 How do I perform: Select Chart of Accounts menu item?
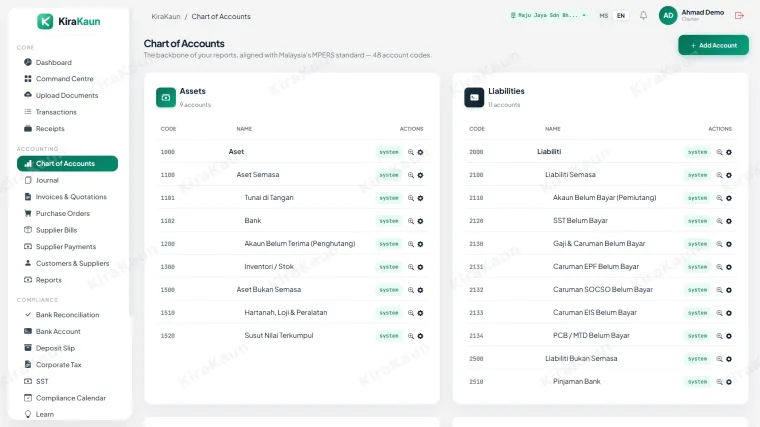point(67,163)
